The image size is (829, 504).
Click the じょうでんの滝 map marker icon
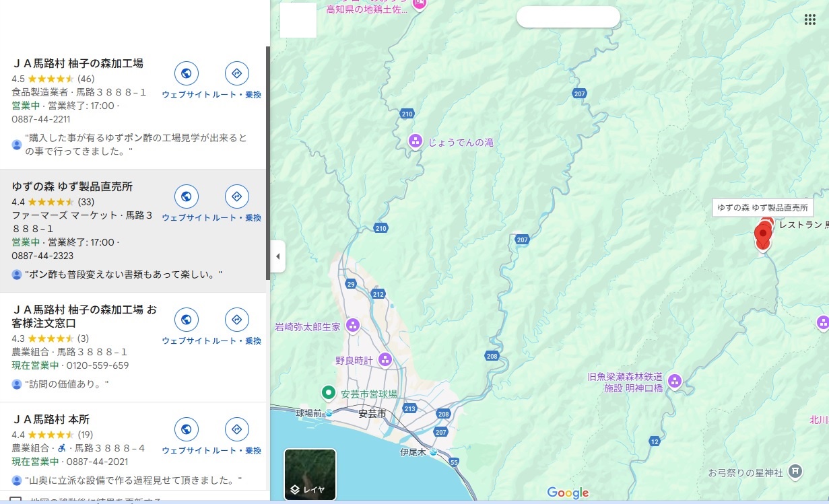416,141
